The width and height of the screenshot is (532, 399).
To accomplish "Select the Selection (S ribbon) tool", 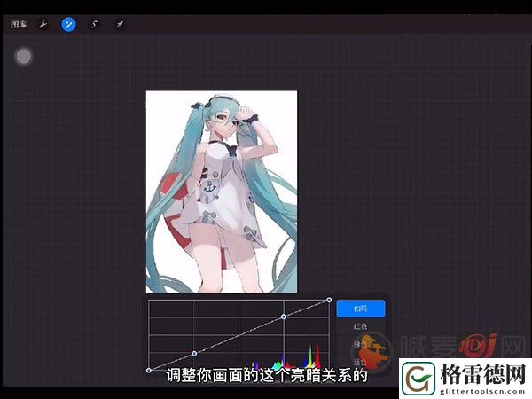I will tap(94, 25).
